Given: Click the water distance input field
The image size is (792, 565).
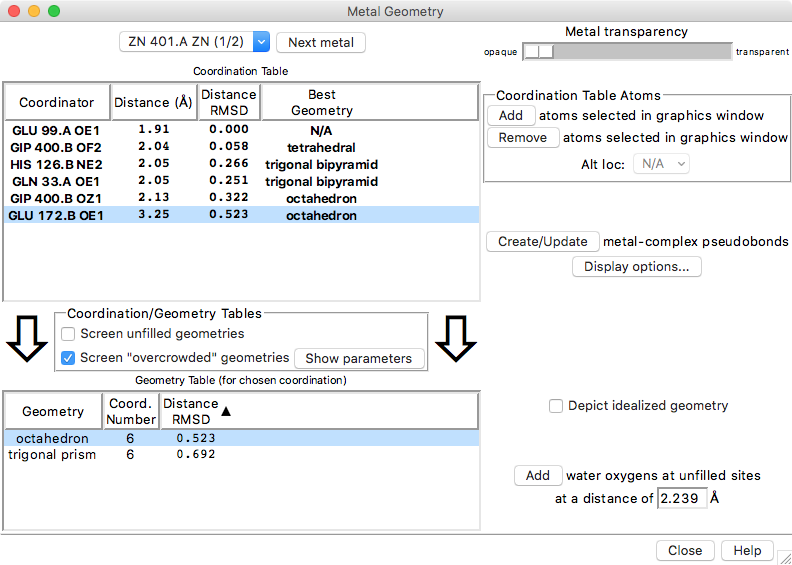Looking at the screenshot, I should [681, 498].
